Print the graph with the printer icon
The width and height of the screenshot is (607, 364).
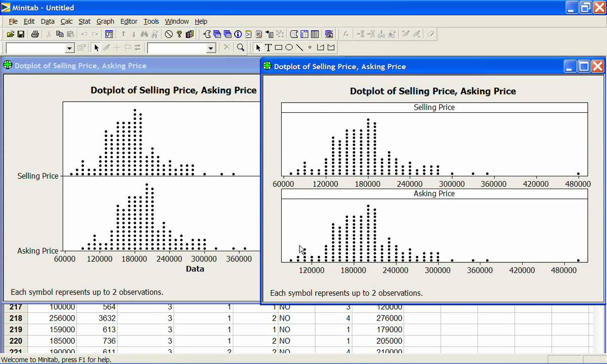(x=35, y=34)
